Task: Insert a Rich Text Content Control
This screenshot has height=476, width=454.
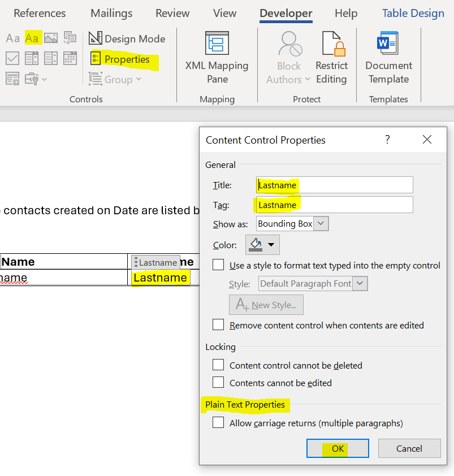Action: [12, 38]
